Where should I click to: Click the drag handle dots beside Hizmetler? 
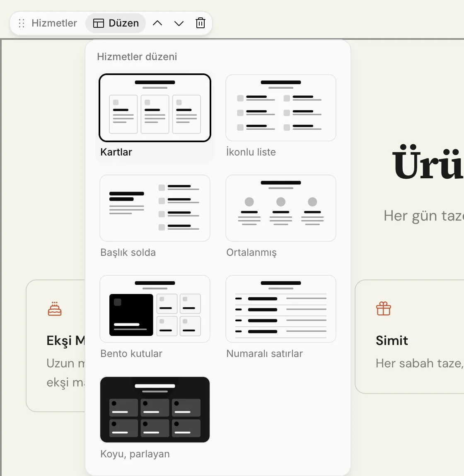pos(22,23)
